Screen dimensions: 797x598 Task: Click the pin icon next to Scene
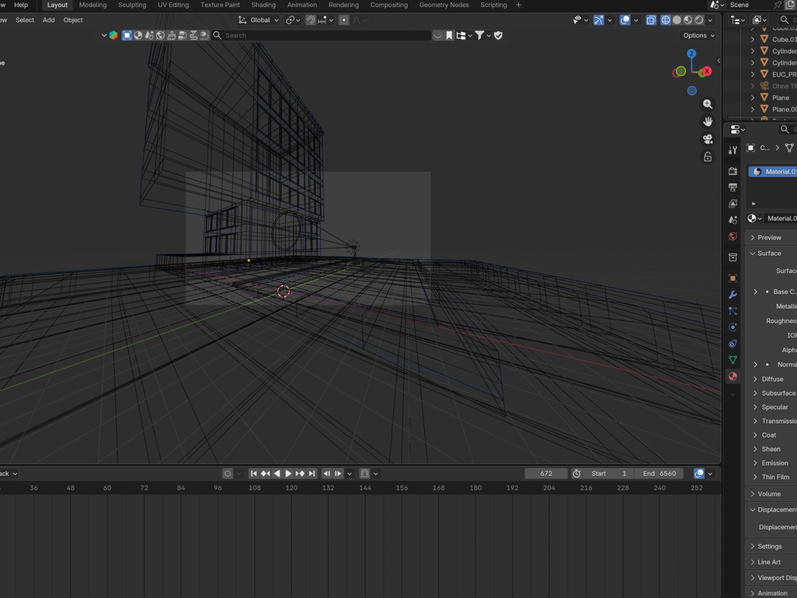pos(777,5)
